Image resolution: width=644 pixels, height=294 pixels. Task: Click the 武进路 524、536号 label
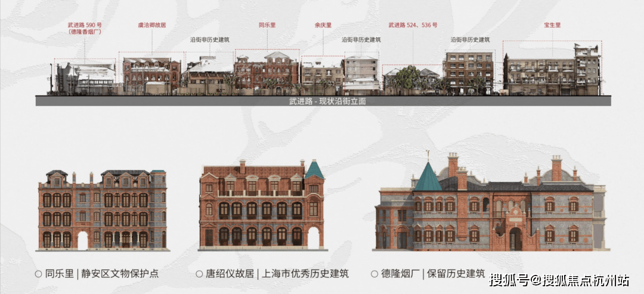pos(413,26)
